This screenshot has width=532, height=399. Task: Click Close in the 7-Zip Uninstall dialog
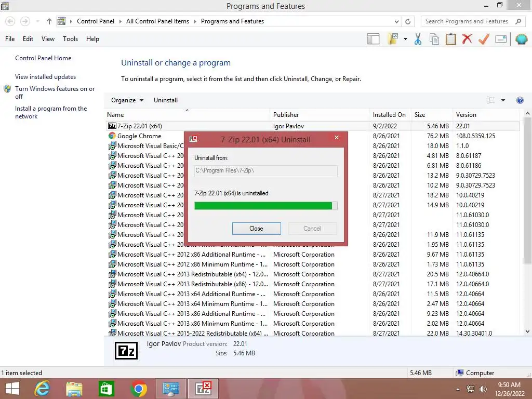pos(256,229)
